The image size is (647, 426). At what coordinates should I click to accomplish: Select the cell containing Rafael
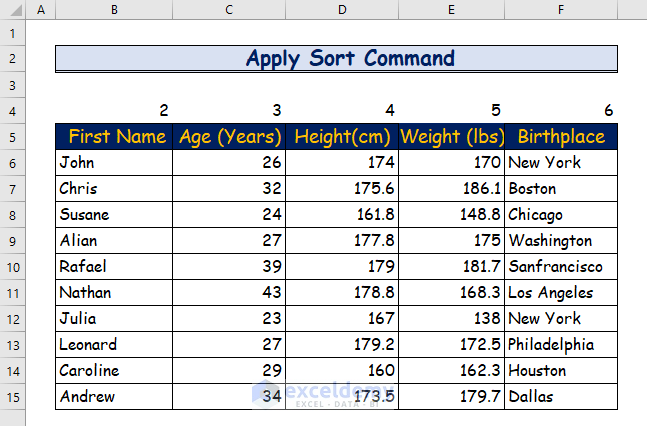coord(114,267)
